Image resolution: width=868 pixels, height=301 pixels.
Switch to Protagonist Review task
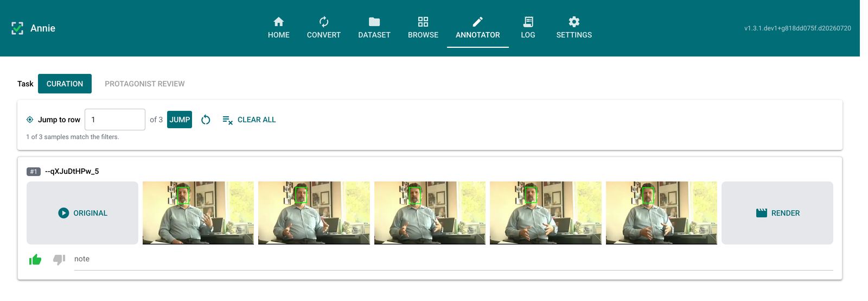tap(144, 84)
